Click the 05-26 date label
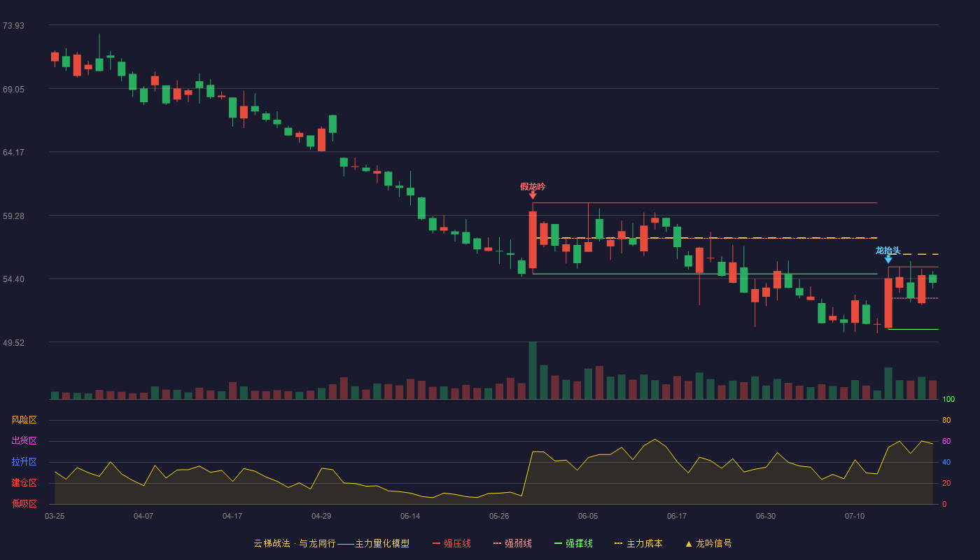The height and width of the screenshot is (560, 980). tap(499, 516)
